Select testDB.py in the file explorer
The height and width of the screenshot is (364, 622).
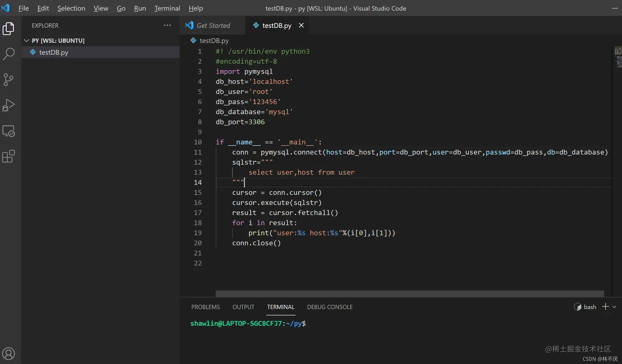click(53, 52)
